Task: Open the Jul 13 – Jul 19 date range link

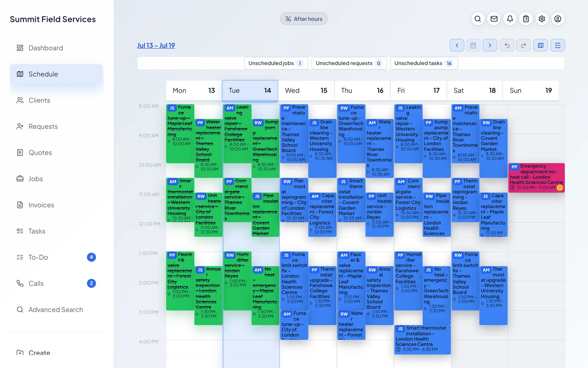Action: click(156, 46)
